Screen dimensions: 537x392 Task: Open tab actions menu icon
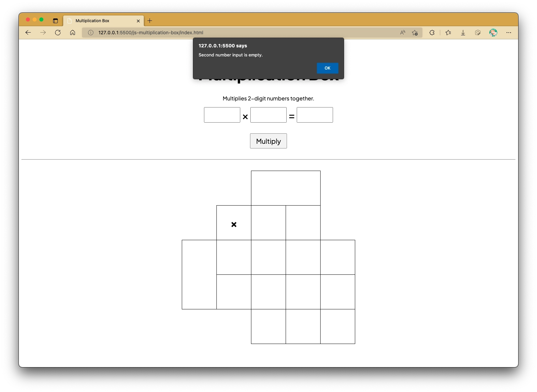click(55, 21)
